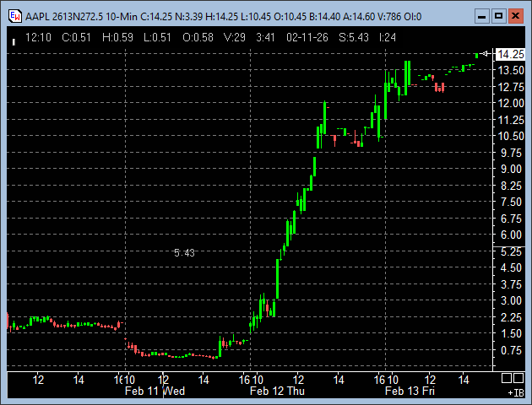Select the current price label 14.25 on the axis
This screenshot has height=405, width=532.
click(x=511, y=54)
